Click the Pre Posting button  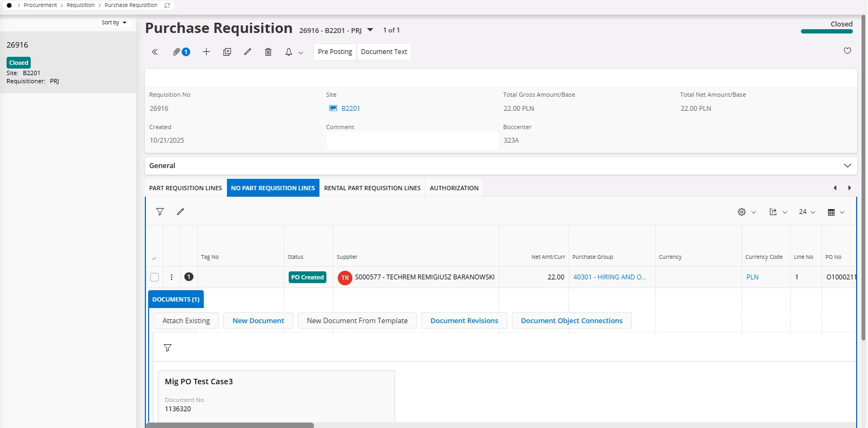335,52
